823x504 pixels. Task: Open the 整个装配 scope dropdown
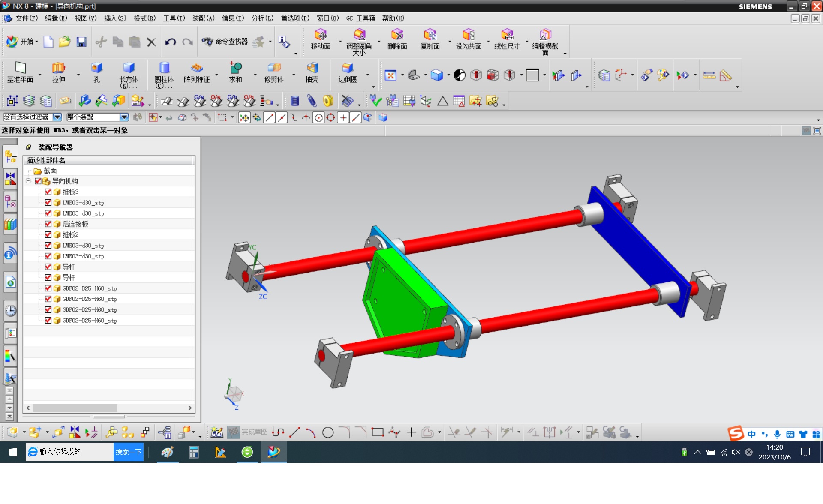124,117
